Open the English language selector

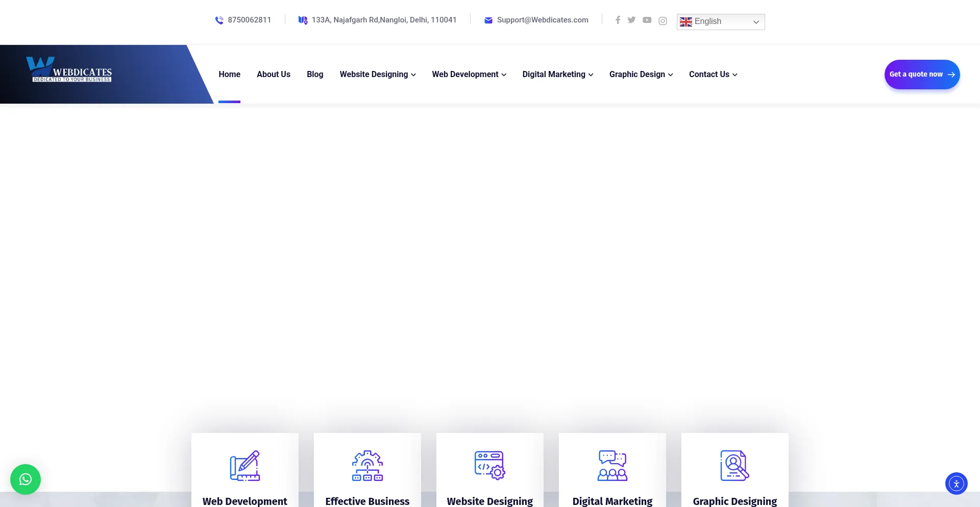(720, 21)
